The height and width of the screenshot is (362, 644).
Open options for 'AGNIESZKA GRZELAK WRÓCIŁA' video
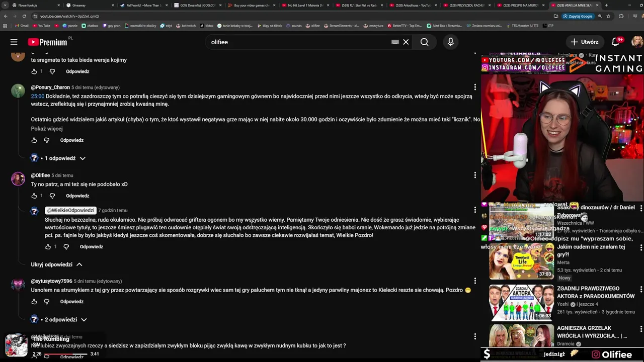(x=641, y=329)
